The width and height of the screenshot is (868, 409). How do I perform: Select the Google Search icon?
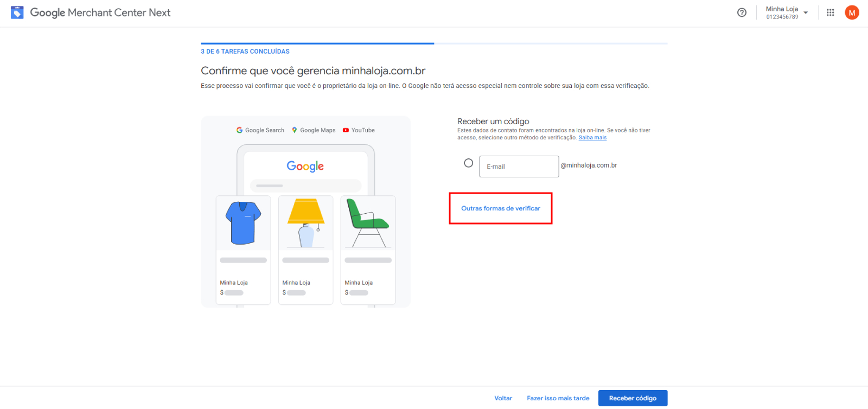[x=239, y=130]
